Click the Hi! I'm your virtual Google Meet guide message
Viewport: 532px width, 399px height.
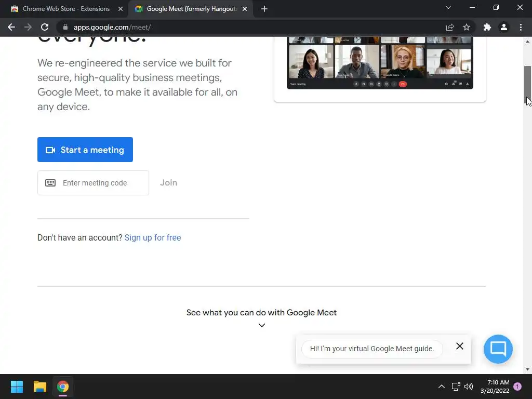click(372, 349)
